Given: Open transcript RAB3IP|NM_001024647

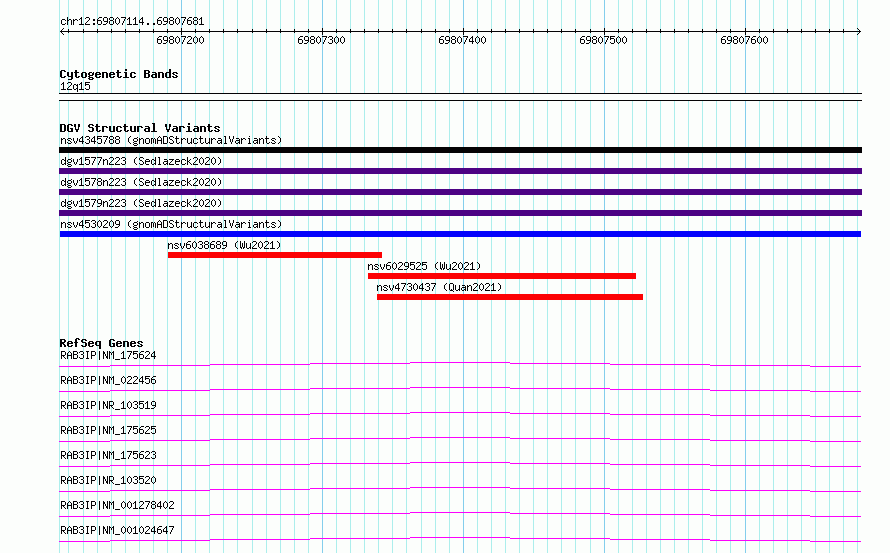Looking at the screenshot, I should point(117,530).
